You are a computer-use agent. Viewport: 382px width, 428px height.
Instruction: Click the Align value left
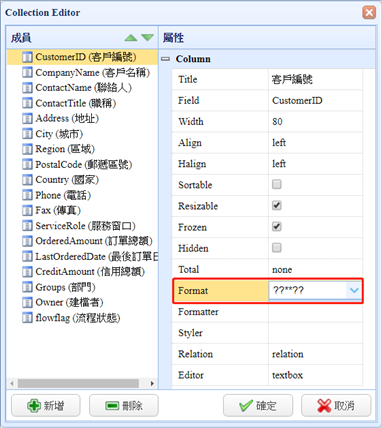279,143
